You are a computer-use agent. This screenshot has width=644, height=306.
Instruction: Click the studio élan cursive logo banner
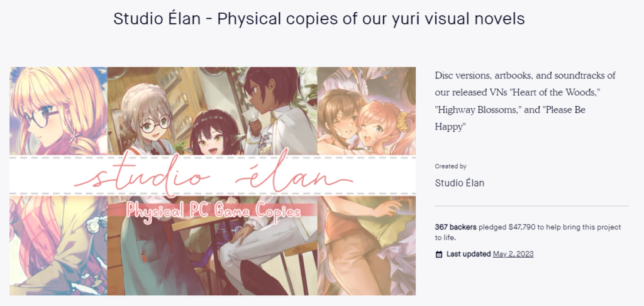pos(213,177)
